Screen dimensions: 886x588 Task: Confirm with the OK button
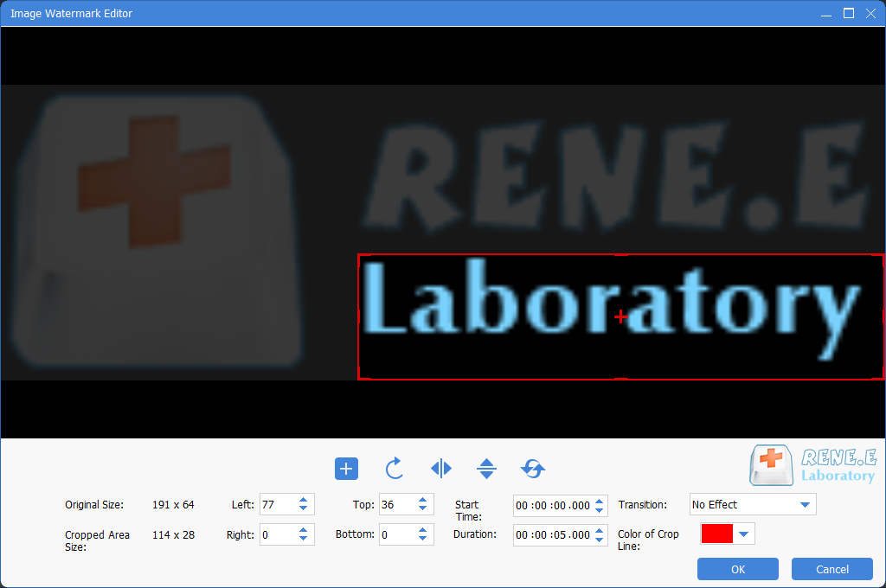coord(738,569)
